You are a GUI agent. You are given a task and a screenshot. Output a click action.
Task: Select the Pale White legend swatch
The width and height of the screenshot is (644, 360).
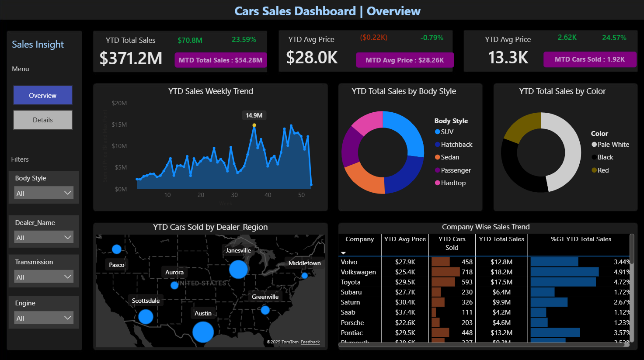pyautogui.click(x=594, y=145)
